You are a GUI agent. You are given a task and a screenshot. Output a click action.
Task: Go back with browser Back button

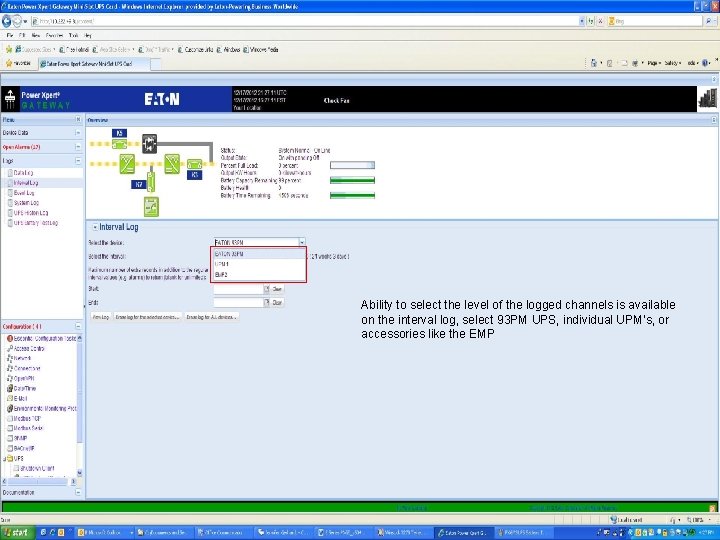click(6, 21)
